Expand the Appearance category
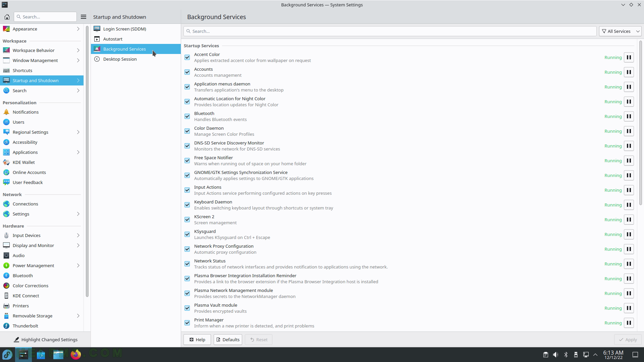 click(x=78, y=29)
